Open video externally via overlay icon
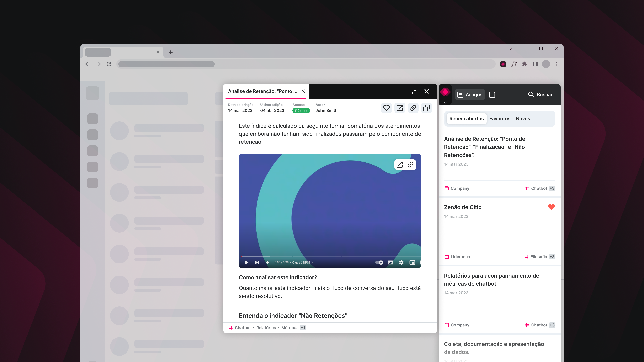 (400, 165)
